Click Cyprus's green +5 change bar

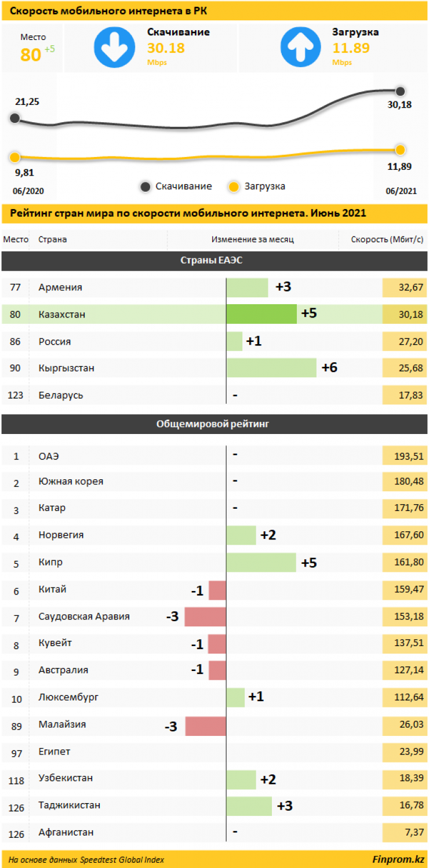point(261,562)
